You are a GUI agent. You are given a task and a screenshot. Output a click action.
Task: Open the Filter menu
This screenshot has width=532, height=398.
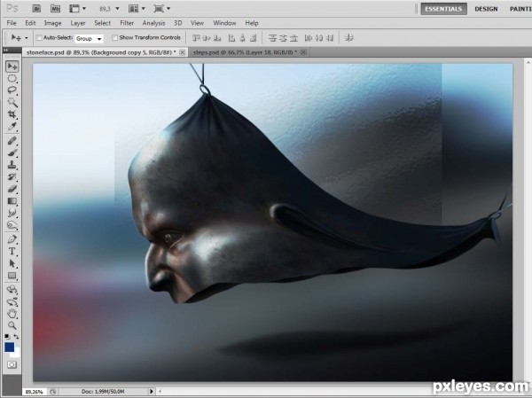[x=127, y=23]
